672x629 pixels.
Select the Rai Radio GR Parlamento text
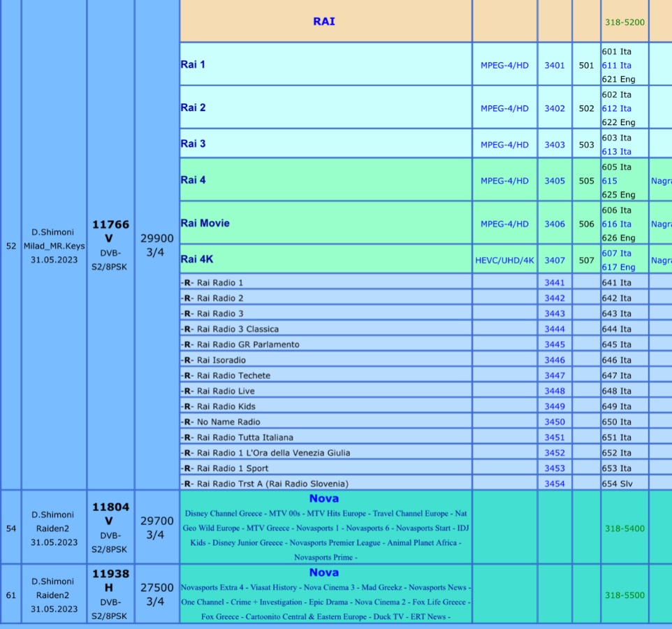240,345
